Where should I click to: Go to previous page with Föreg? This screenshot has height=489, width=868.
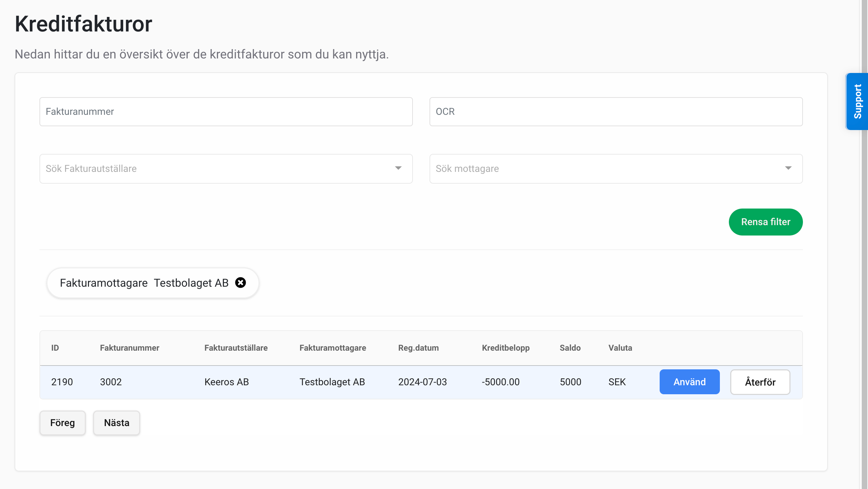tap(62, 422)
